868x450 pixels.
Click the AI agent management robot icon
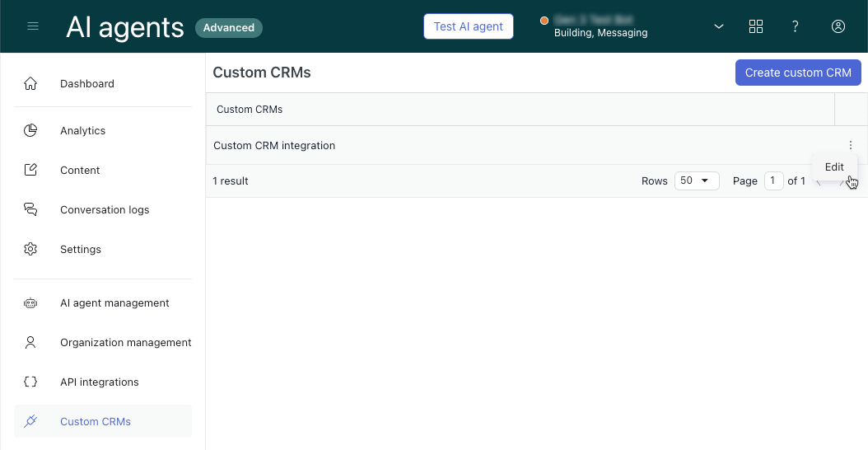[x=30, y=302]
